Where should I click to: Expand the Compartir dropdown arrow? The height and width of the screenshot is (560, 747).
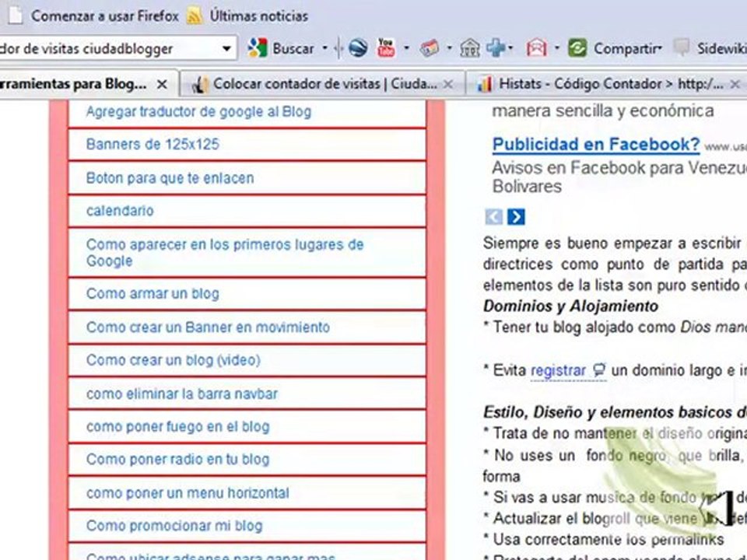(x=661, y=48)
